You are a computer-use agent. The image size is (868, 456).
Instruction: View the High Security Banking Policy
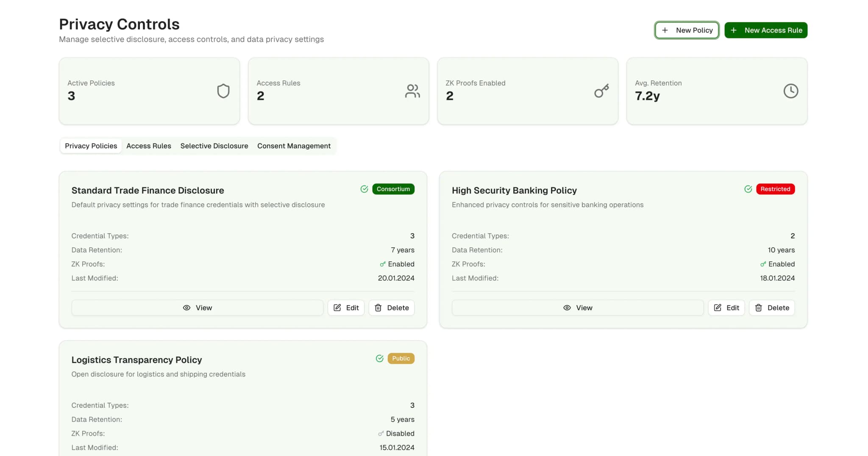coord(577,308)
